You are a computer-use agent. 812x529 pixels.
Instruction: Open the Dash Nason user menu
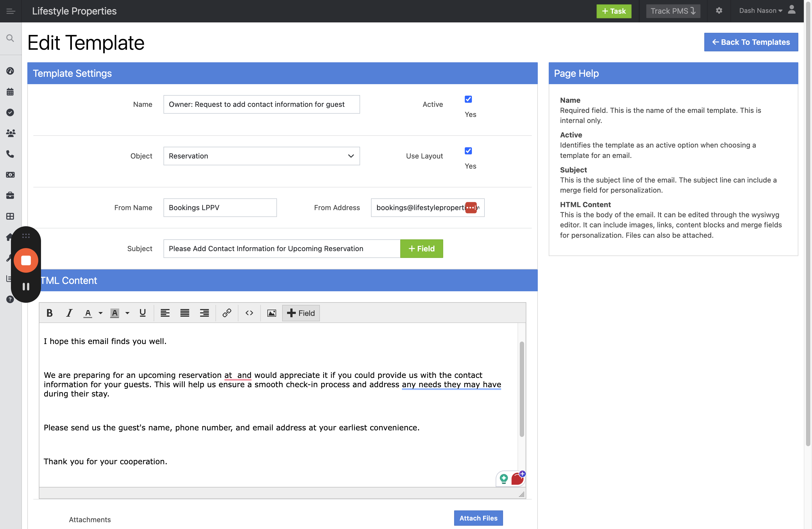(761, 11)
